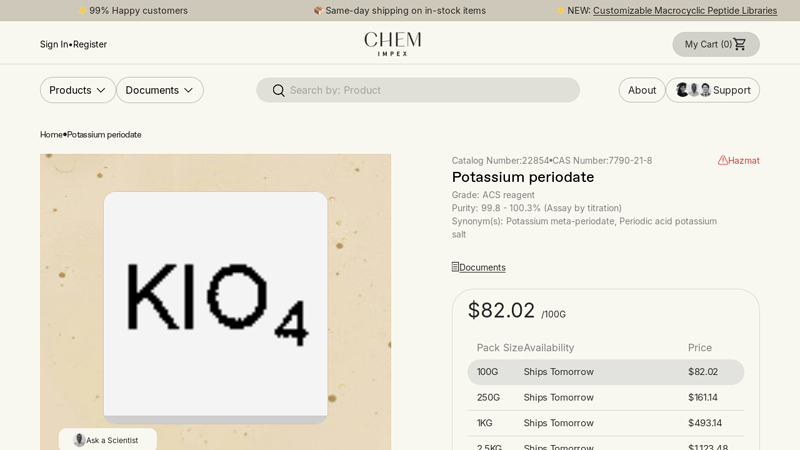The width and height of the screenshot is (800, 450).
Task: Select the 100G pack size row
Action: pos(605,372)
